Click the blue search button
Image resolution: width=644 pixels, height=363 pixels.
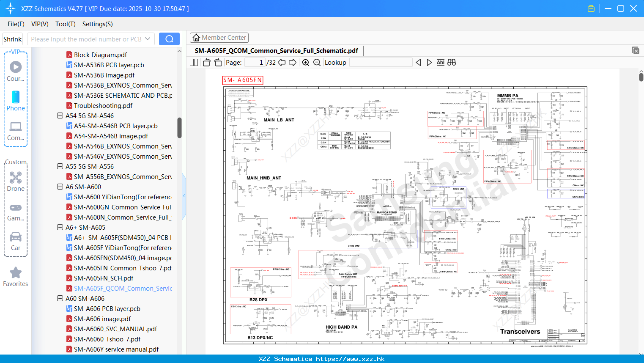(x=169, y=39)
